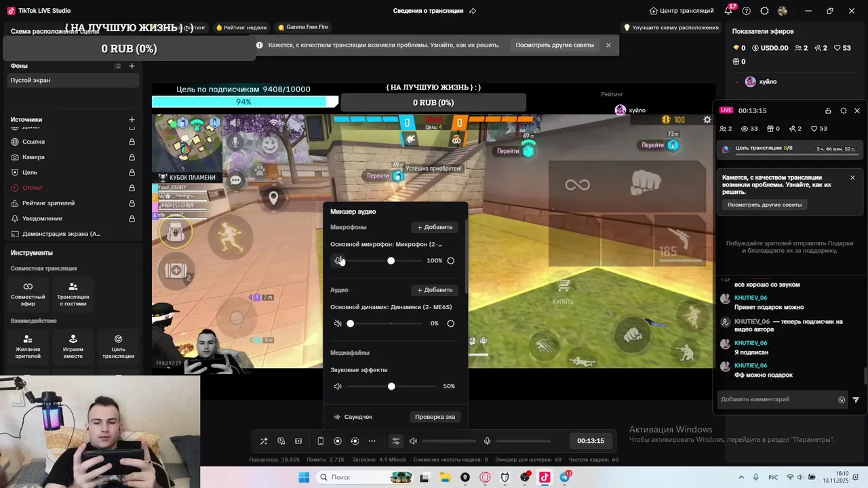Toggle lock on the Отсчет source
Screen dimensions: 868x488
point(132,188)
